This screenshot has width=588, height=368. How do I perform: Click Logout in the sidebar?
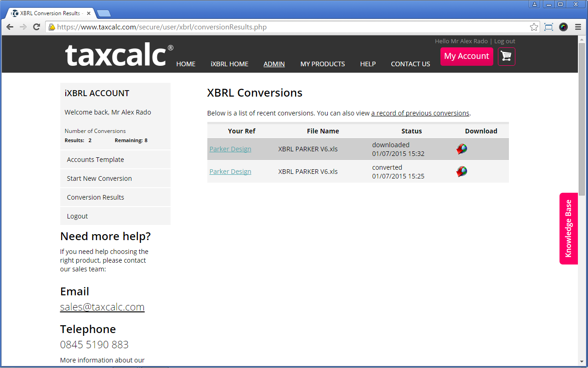[x=115, y=216]
